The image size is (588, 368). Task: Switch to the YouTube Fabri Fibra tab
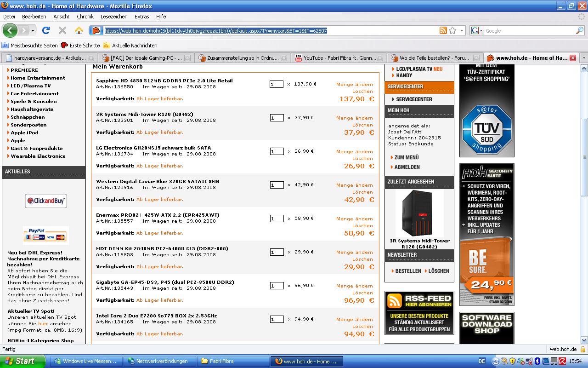pos(339,58)
